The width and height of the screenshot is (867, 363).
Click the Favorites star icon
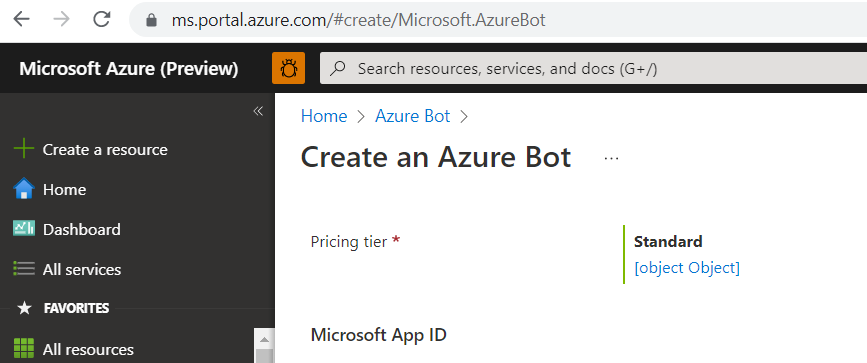tap(24, 308)
